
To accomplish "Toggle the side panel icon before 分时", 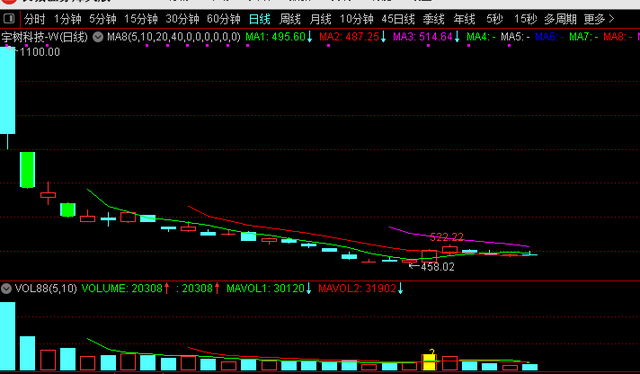I will click(9, 18).
